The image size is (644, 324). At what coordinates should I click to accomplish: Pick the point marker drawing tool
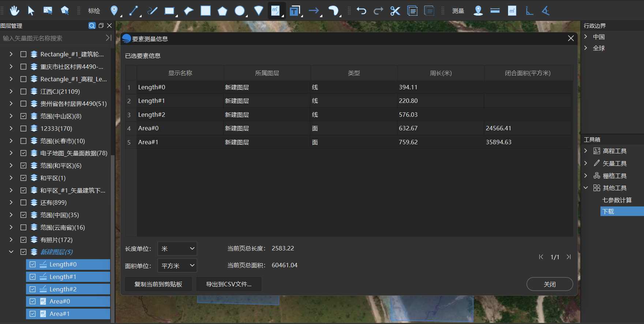coord(114,11)
